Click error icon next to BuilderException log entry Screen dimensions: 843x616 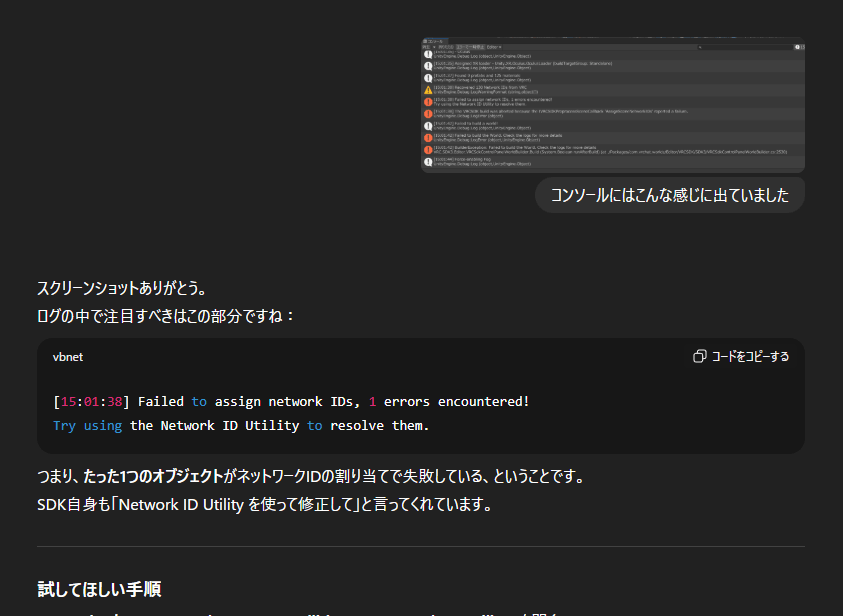click(427, 149)
